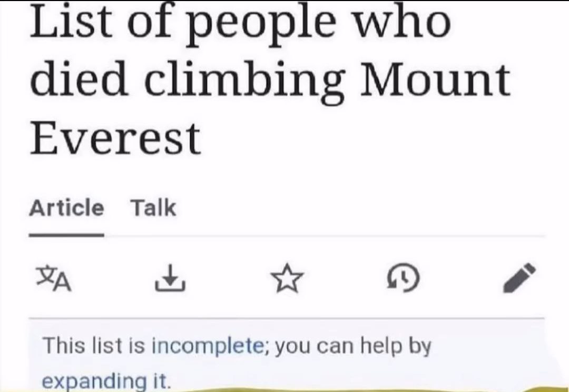Open the language selection icon
The image size is (569, 392).
(54, 279)
